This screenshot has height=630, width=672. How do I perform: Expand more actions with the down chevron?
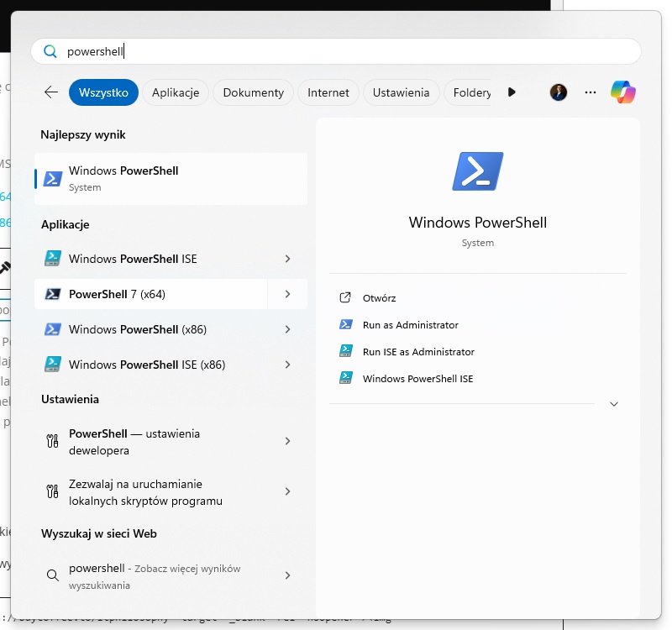tap(614, 404)
